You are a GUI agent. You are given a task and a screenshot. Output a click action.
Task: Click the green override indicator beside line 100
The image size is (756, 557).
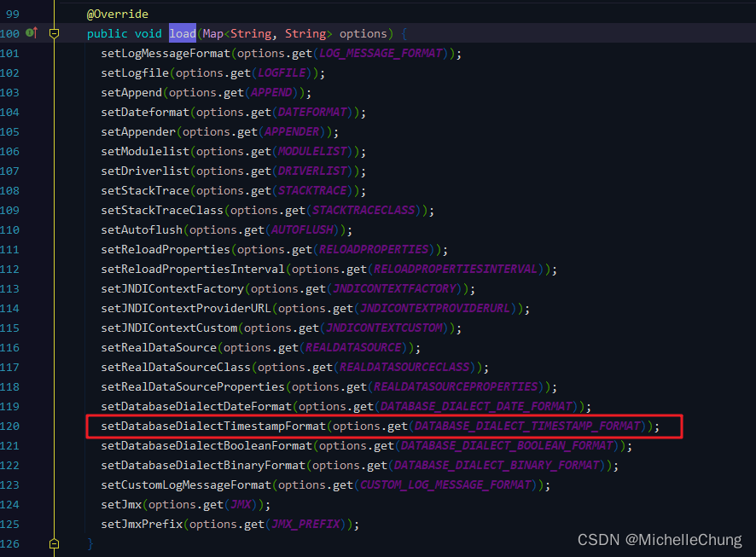click(31, 33)
